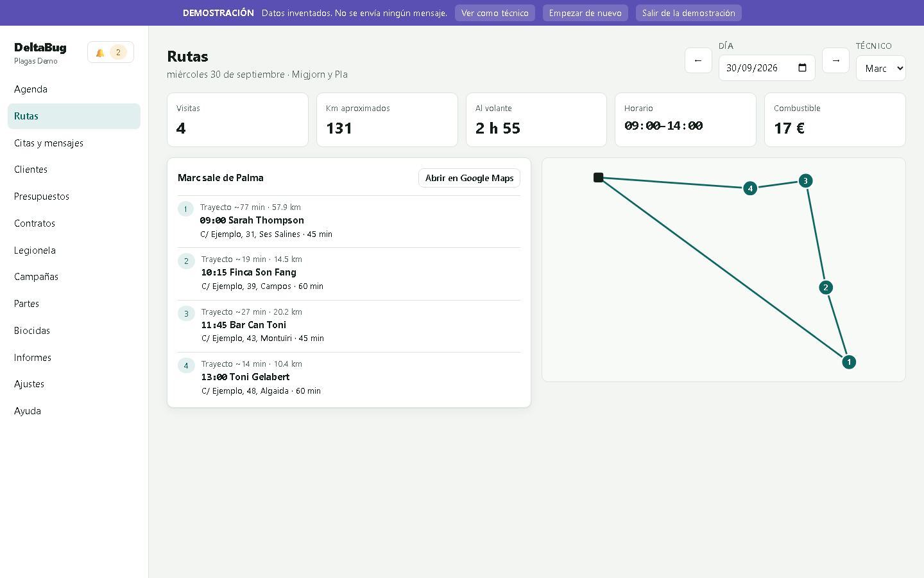Click Salir de la demostración button
The image size is (924, 578).
point(689,13)
